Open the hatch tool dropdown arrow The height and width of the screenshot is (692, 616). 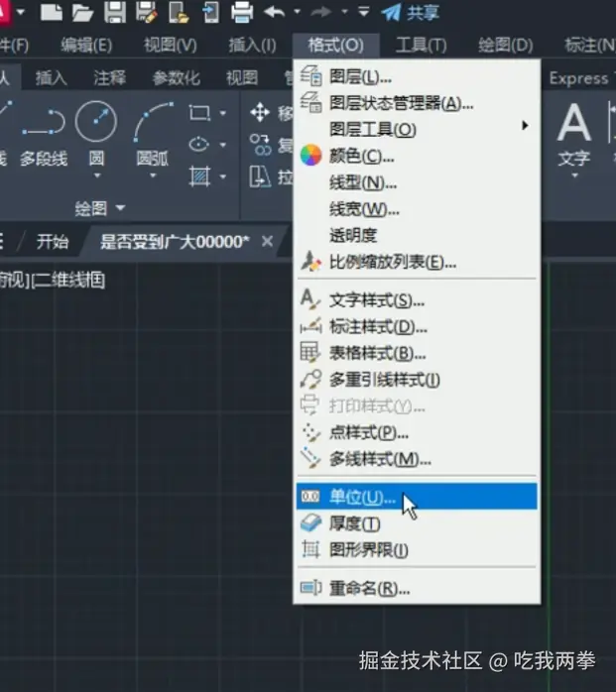coord(223,177)
